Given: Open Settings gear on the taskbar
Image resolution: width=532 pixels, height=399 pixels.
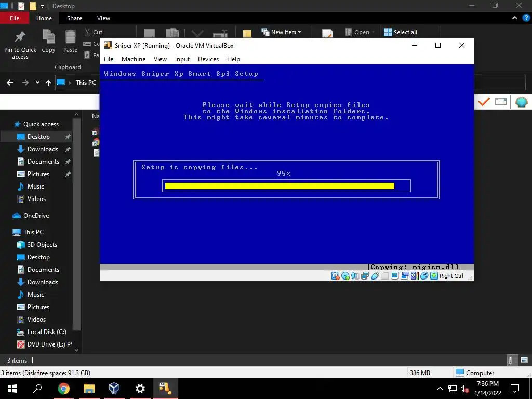Looking at the screenshot, I should 140,389.
